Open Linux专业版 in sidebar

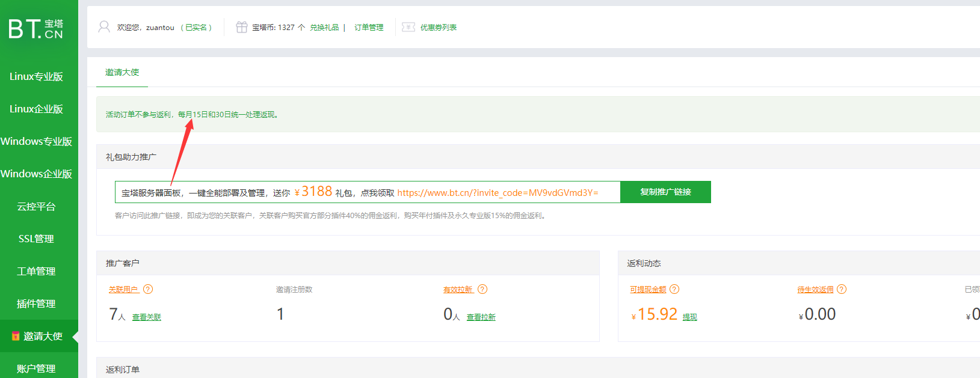coord(36,76)
